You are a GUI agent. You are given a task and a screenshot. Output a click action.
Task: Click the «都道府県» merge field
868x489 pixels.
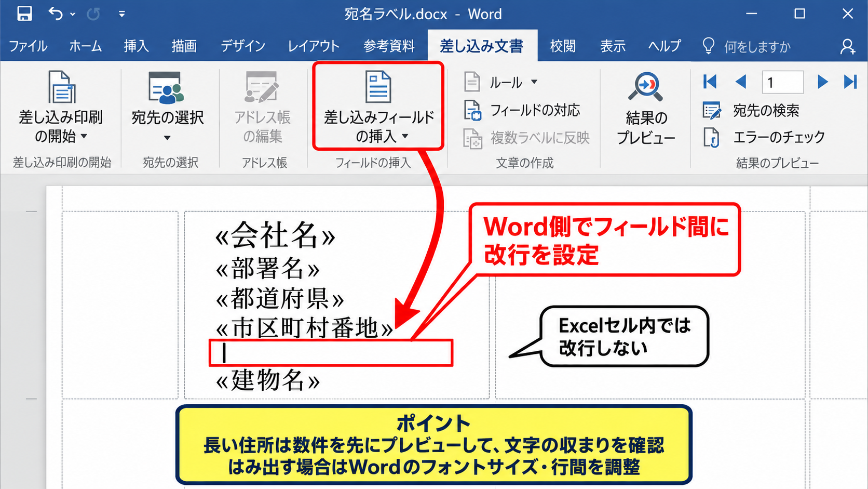tap(280, 299)
